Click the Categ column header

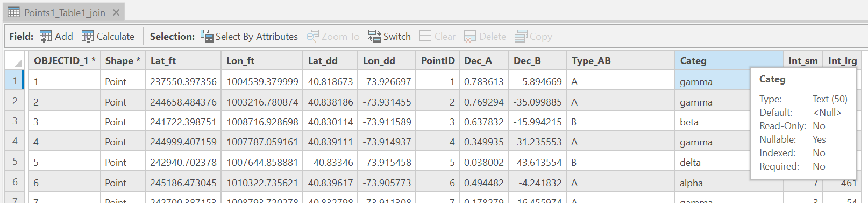click(x=729, y=60)
